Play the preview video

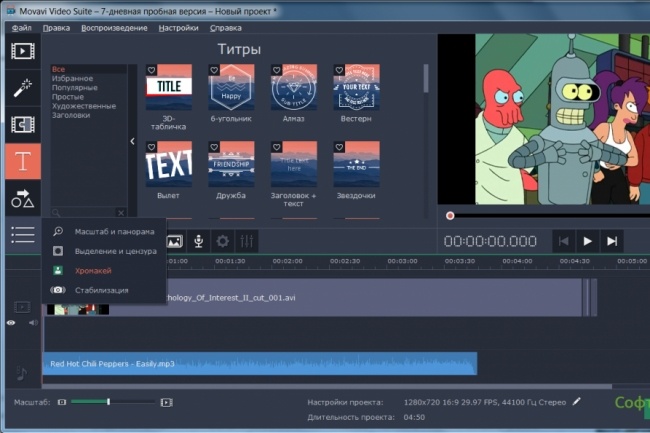click(x=587, y=241)
